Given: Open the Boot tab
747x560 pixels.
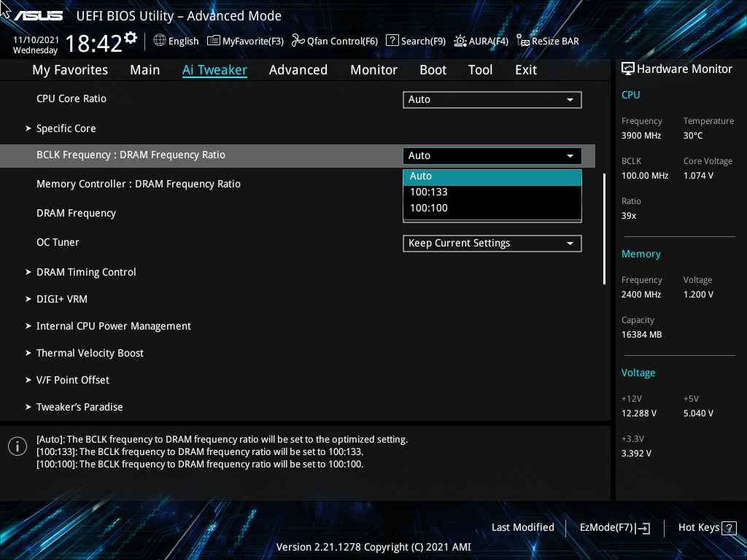Looking at the screenshot, I should [433, 70].
